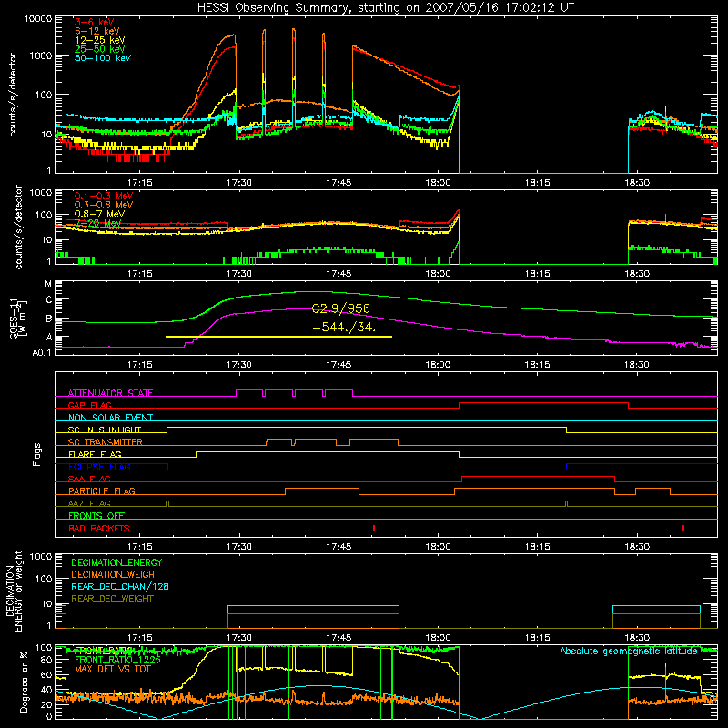This screenshot has width=728, height=728.
Task: Select the GAP_FLAG label
Action: tap(89, 405)
